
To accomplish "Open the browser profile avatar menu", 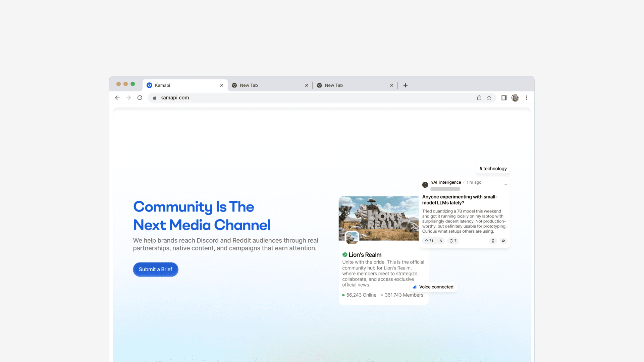I will pyautogui.click(x=515, y=98).
